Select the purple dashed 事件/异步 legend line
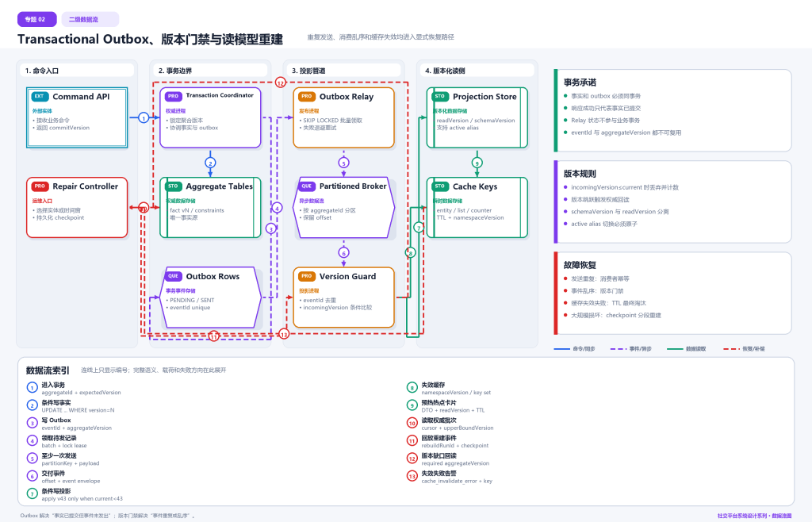812x522 pixels. pyautogui.click(x=619, y=349)
